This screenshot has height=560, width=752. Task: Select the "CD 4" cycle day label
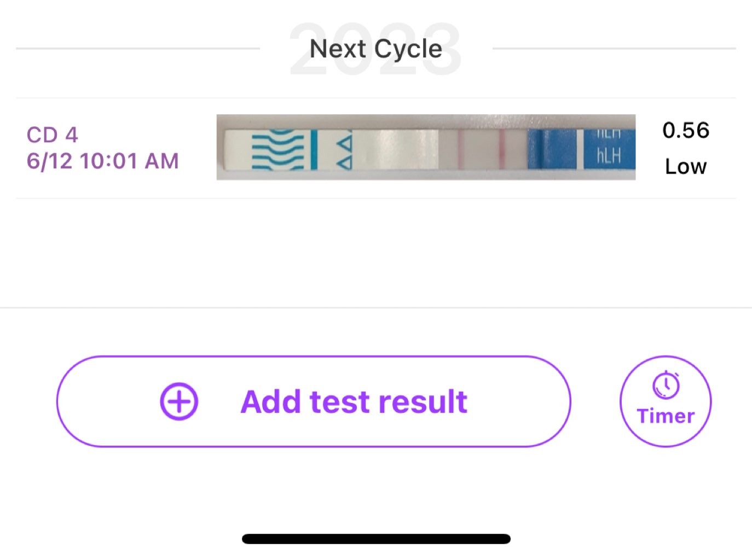coord(53,135)
